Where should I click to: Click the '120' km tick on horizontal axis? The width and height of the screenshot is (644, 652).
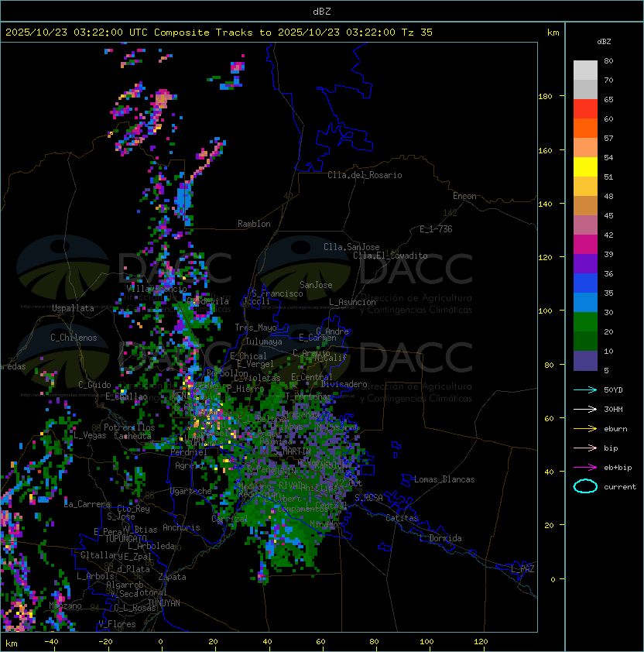point(481,642)
